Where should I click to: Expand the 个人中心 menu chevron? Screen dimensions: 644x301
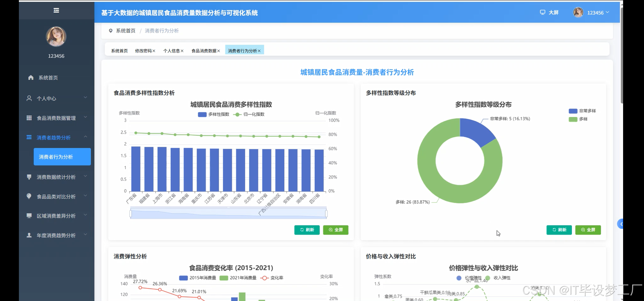pos(85,98)
